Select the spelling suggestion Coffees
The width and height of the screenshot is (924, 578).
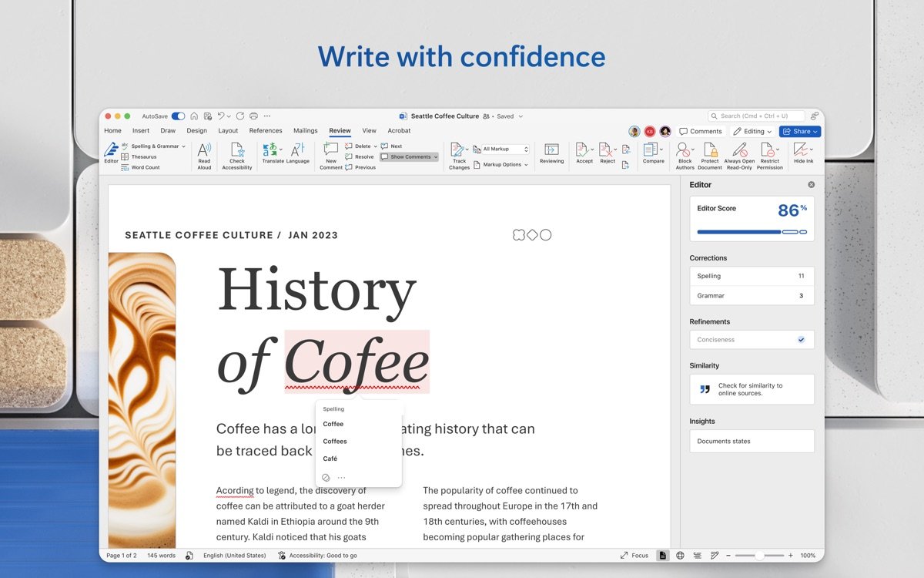pyautogui.click(x=335, y=441)
